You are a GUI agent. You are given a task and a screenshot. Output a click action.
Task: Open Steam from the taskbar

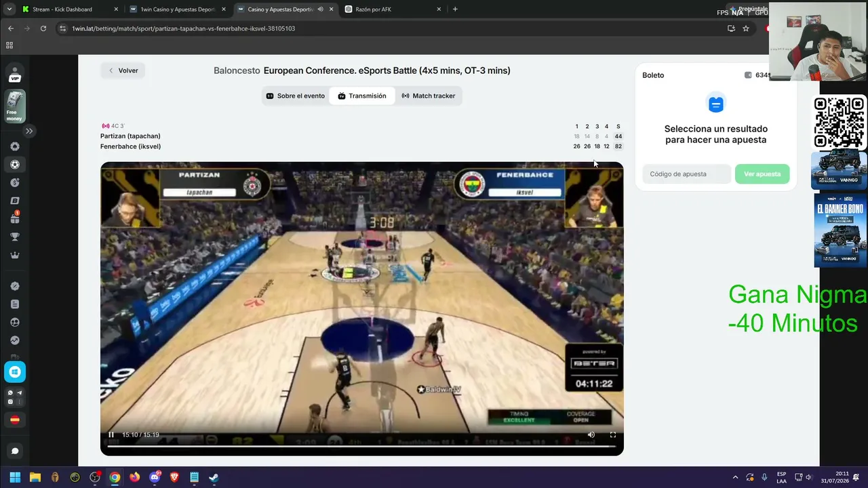(214, 477)
